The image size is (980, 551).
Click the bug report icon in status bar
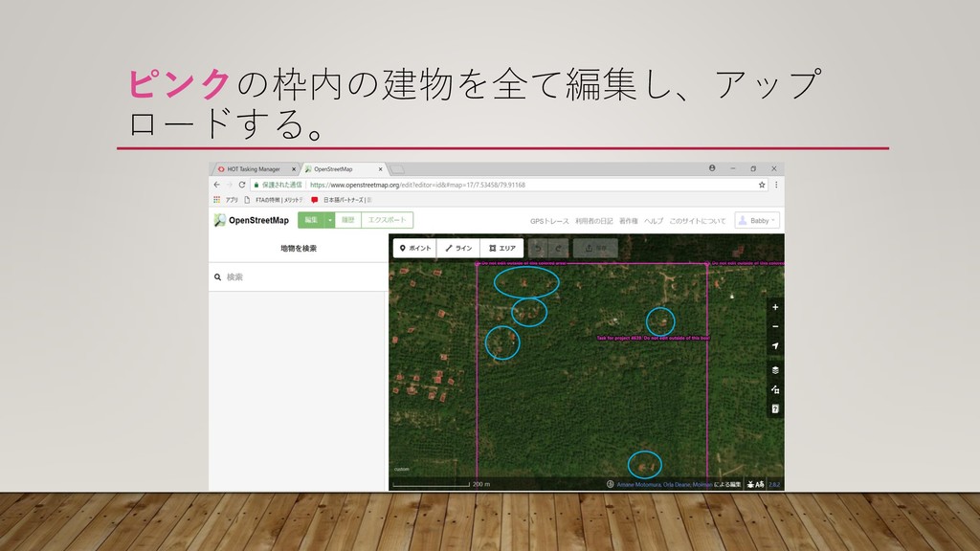(750, 484)
